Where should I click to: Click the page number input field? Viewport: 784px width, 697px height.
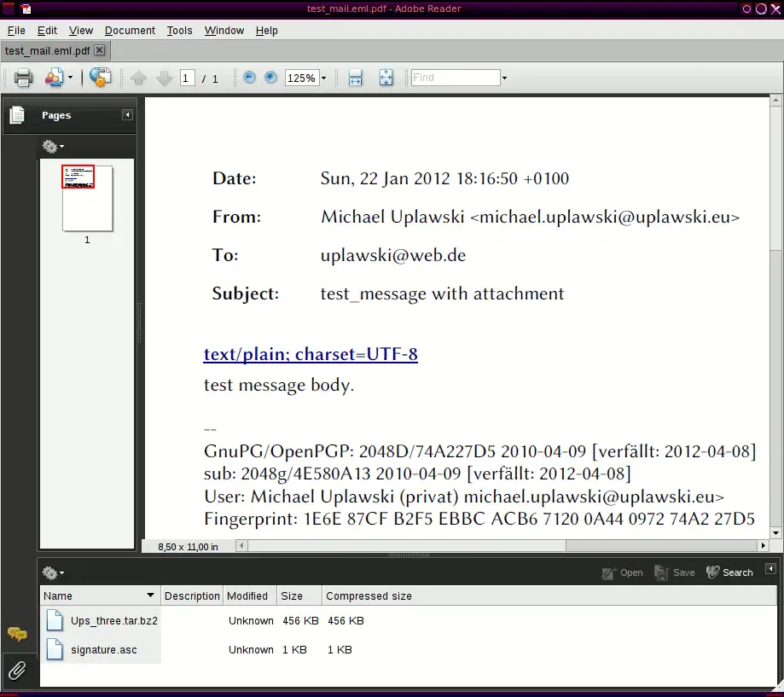(187, 78)
